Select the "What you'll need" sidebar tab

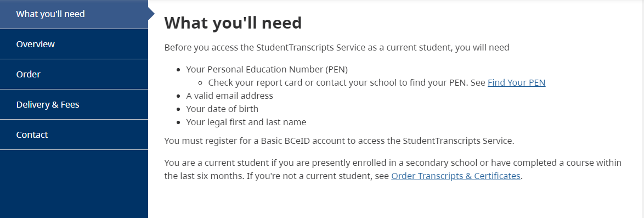pos(74,14)
